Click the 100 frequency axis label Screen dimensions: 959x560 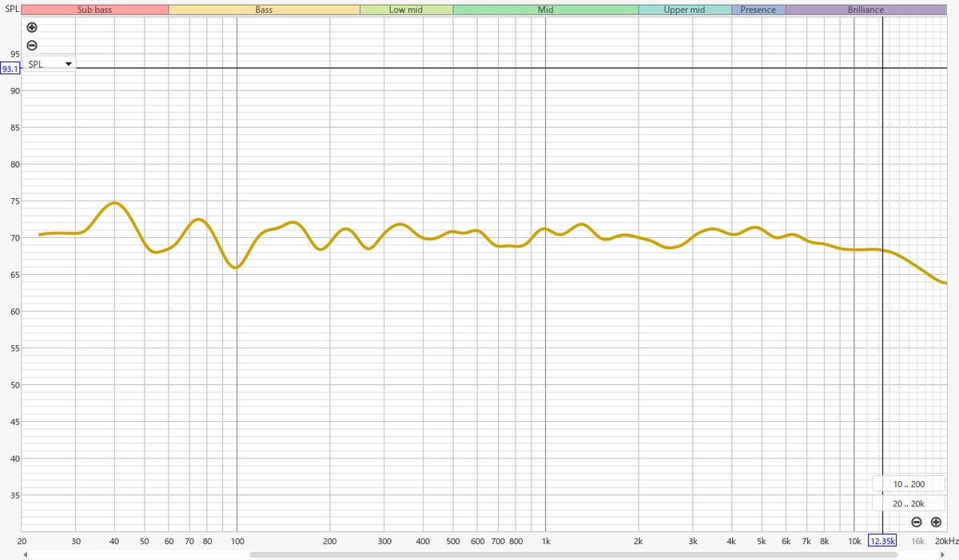[x=237, y=541]
